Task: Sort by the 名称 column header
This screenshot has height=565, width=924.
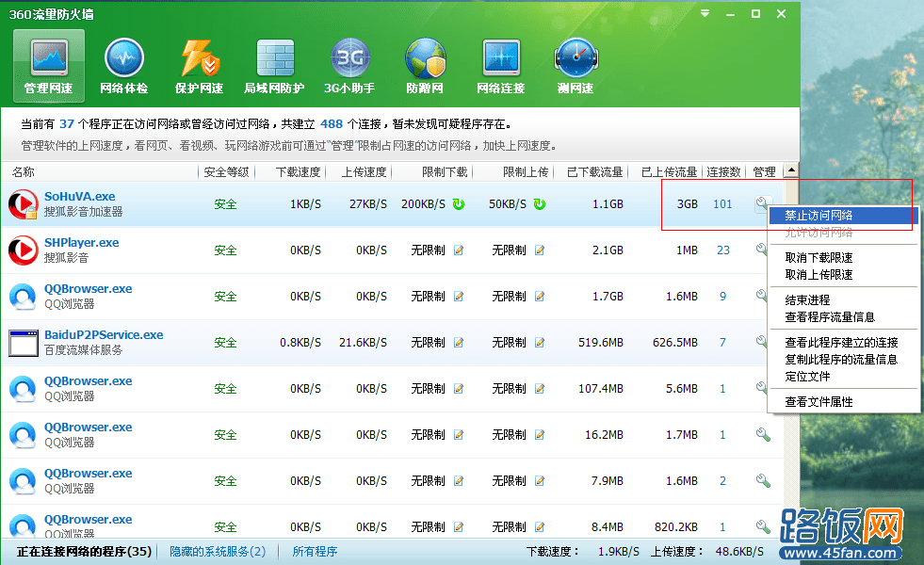Action: (24, 172)
